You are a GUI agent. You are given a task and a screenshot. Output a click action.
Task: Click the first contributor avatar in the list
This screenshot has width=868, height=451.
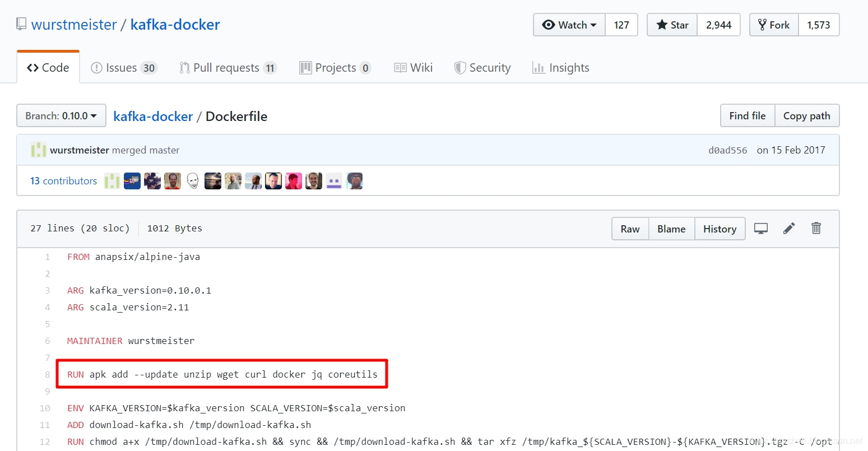pos(112,181)
